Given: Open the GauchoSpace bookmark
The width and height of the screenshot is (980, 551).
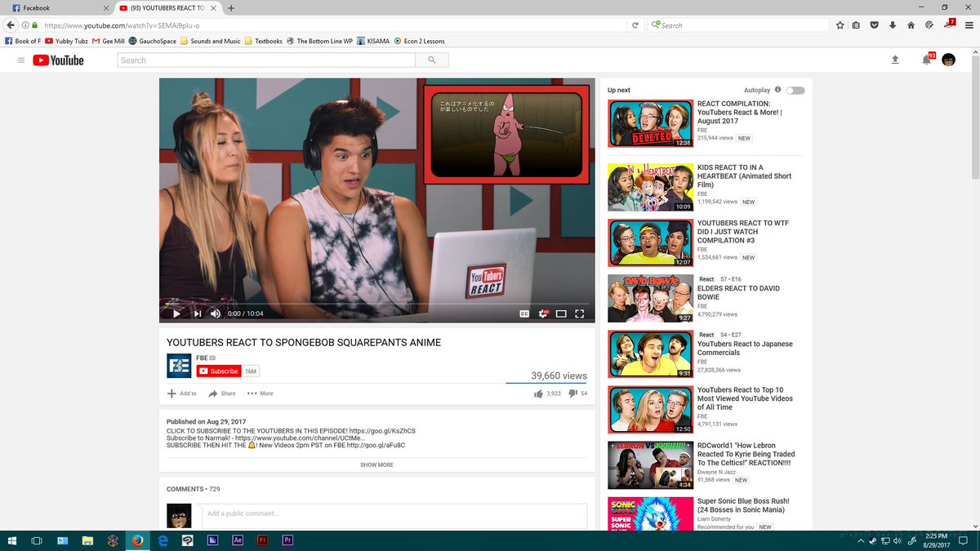Looking at the screenshot, I should tap(152, 41).
